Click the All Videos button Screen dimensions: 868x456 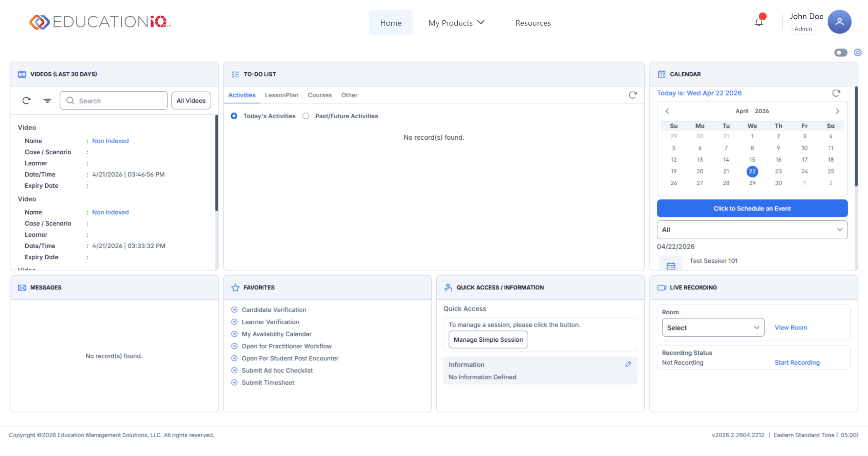tap(191, 101)
